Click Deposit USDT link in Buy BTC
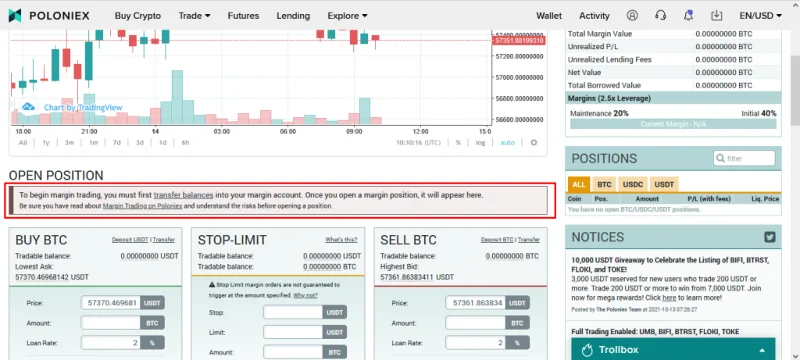Viewport: 800px width, 360px height. (130, 240)
